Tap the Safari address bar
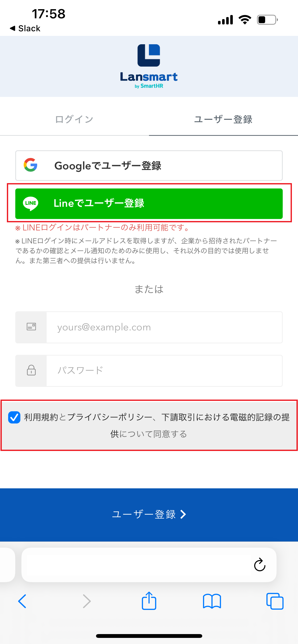Image resolution: width=298 pixels, height=644 pixels. [x=149, y=565]
